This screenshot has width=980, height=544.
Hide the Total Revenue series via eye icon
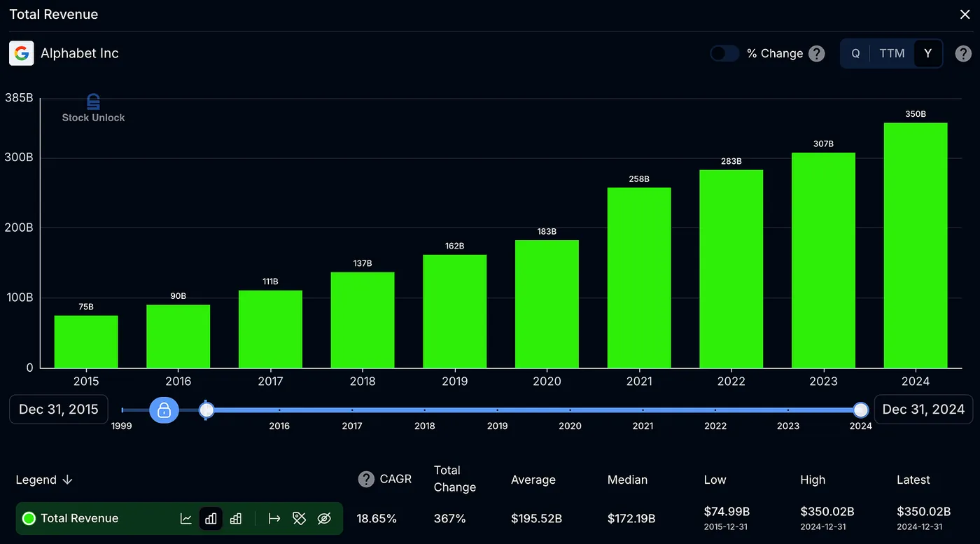tap(323, 519)
